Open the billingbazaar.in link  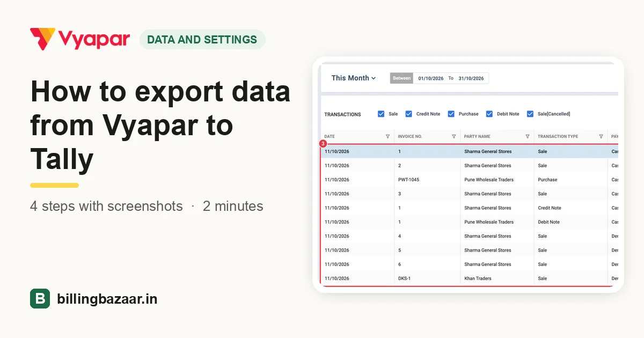tap(107, 299)
